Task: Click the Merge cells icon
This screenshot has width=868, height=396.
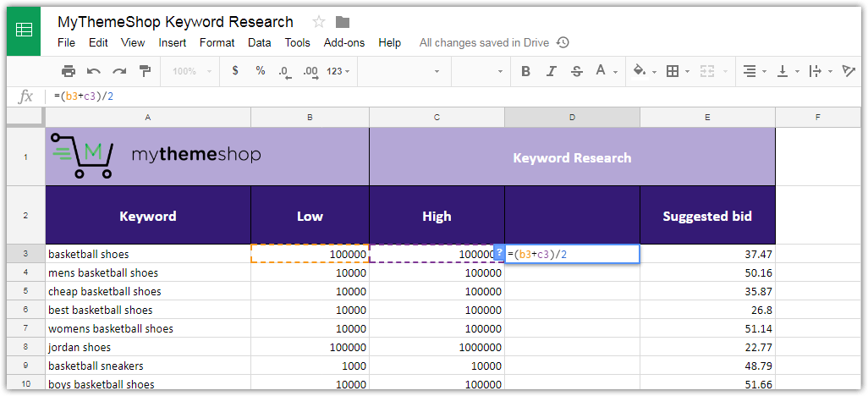Action: [x=706, y=71]
